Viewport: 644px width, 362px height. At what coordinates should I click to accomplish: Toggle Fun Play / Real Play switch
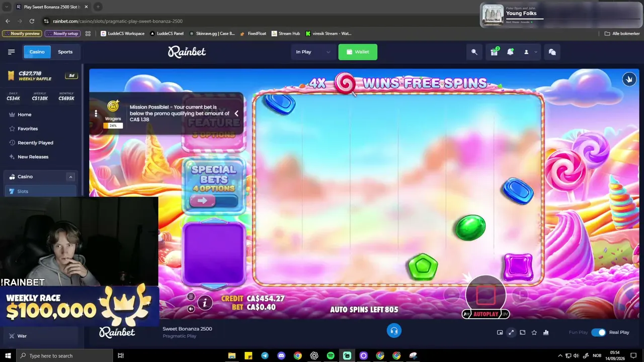(x=598, y=332)
